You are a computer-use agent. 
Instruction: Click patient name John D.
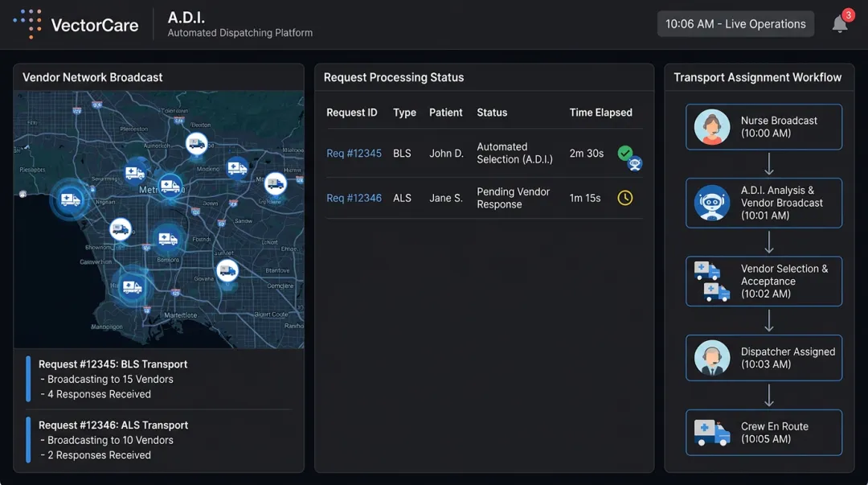coord(446,153)
